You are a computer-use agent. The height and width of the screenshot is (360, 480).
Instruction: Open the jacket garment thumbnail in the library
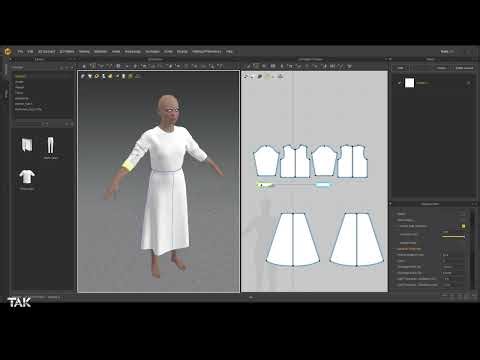27,145
